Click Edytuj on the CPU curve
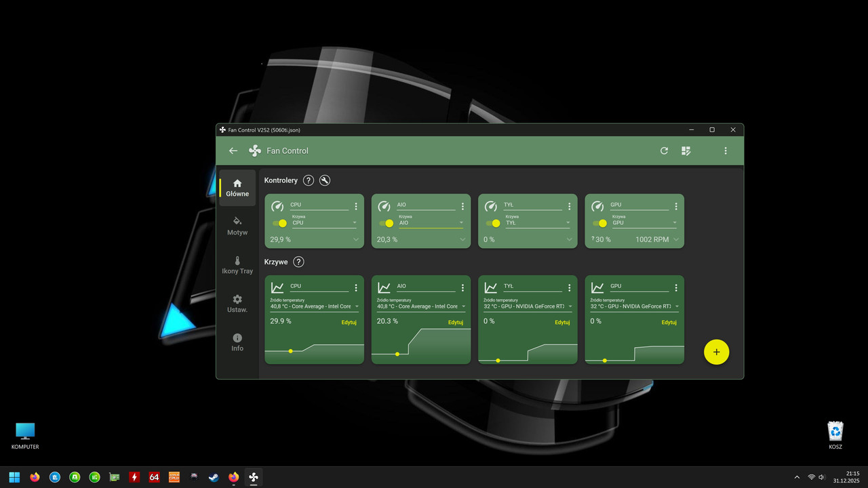 (x=349, y=322)
